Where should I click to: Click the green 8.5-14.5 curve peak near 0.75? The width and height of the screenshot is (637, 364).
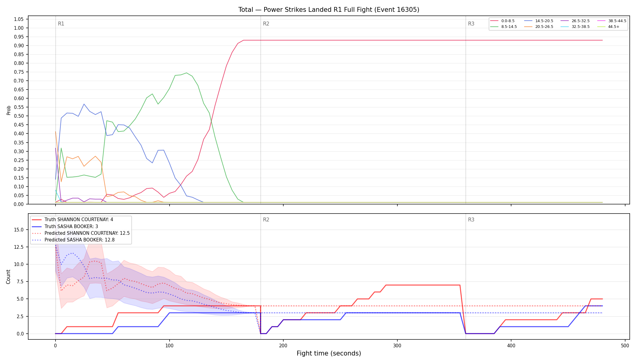pos(187,73)
